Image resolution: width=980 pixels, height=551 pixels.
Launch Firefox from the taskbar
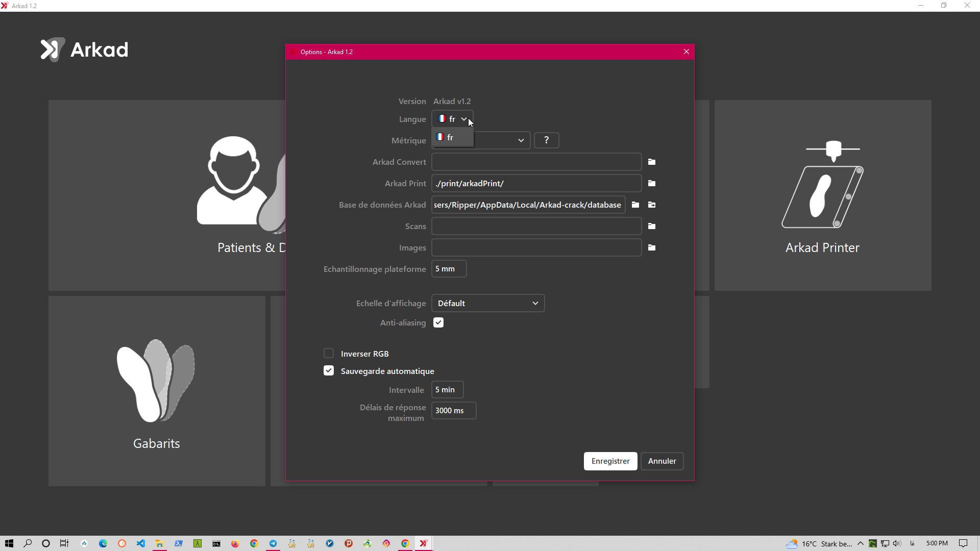[235, 543]
